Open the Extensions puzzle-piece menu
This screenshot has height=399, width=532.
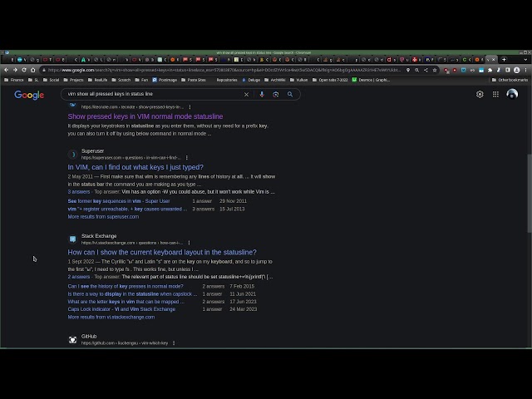[x=490, y=70]
